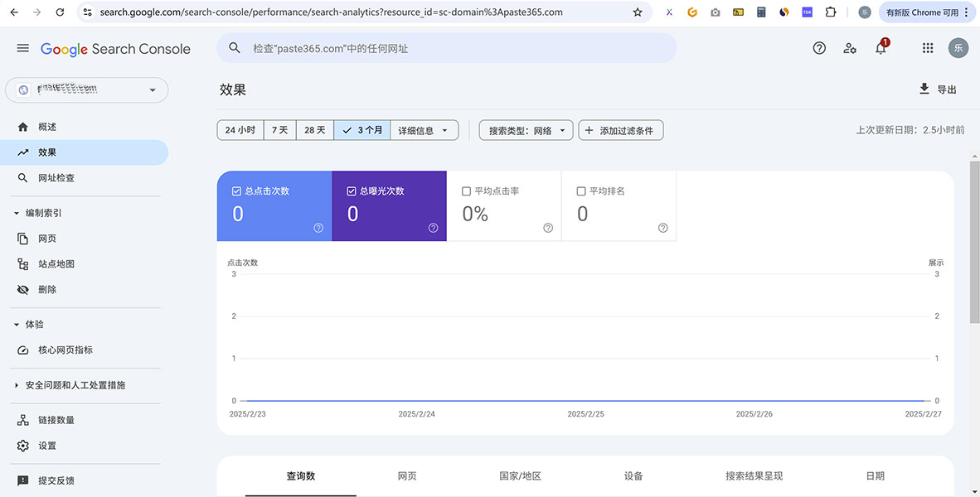980x497 pixels.
Task: Open the navigation hamburger menu
Action: pos(22,48)
